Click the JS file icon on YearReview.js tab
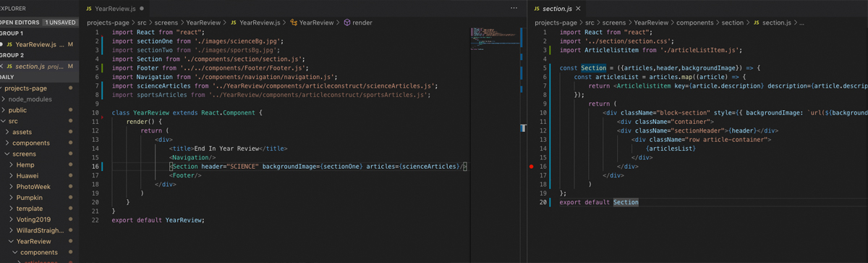This screenshot has width=868, height=263. 89,9
